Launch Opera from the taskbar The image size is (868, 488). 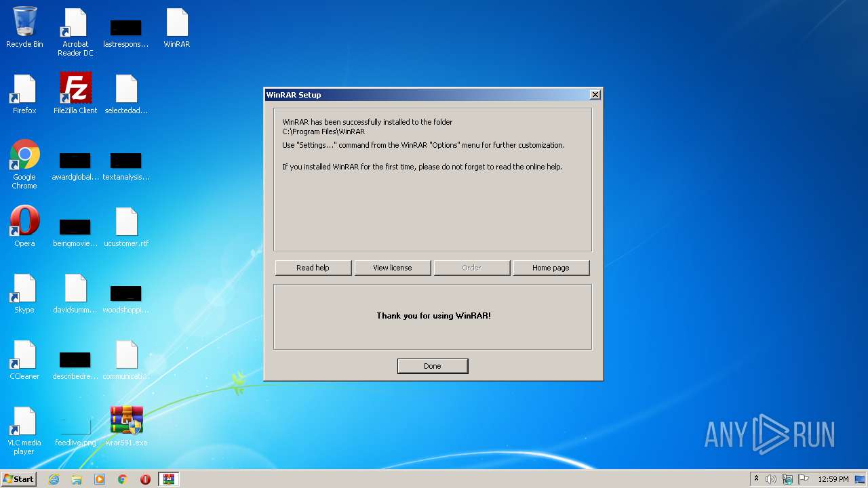[145, 479]
